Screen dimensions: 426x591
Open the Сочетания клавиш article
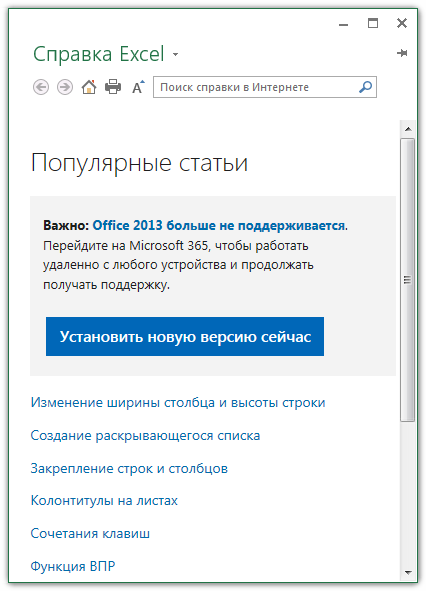[x=90, y=533]
